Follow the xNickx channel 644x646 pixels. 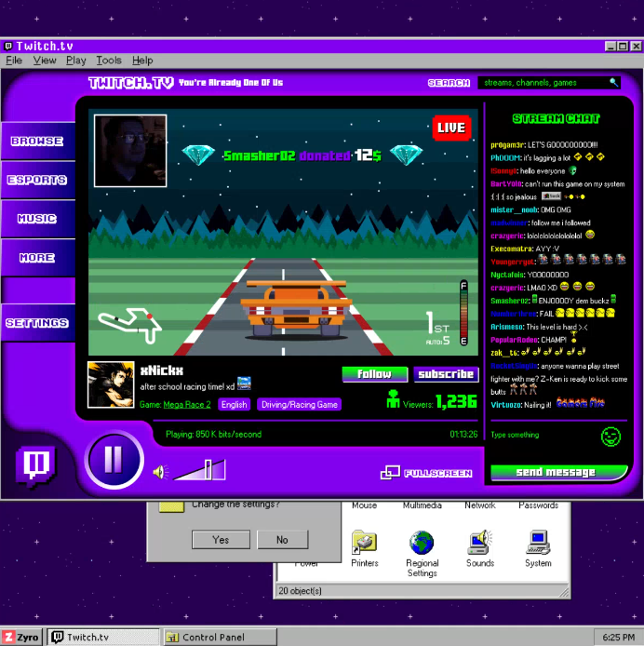374,374
